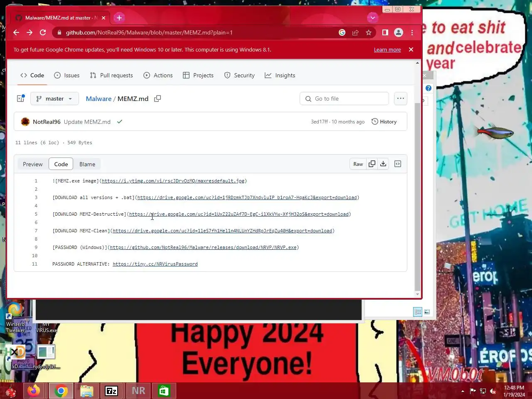532x399 pixels.
Task: Open File Explorer from the taskbar
Action: click(87, 391)
